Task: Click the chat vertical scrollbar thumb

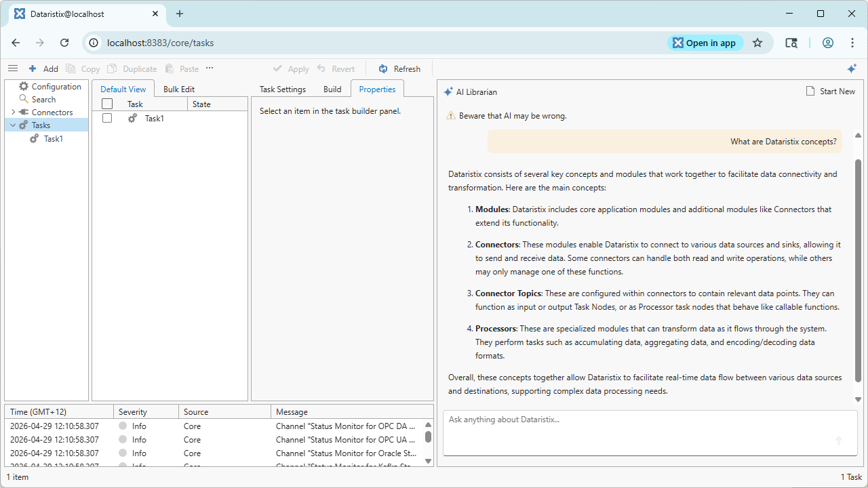Action: [858, 270]
